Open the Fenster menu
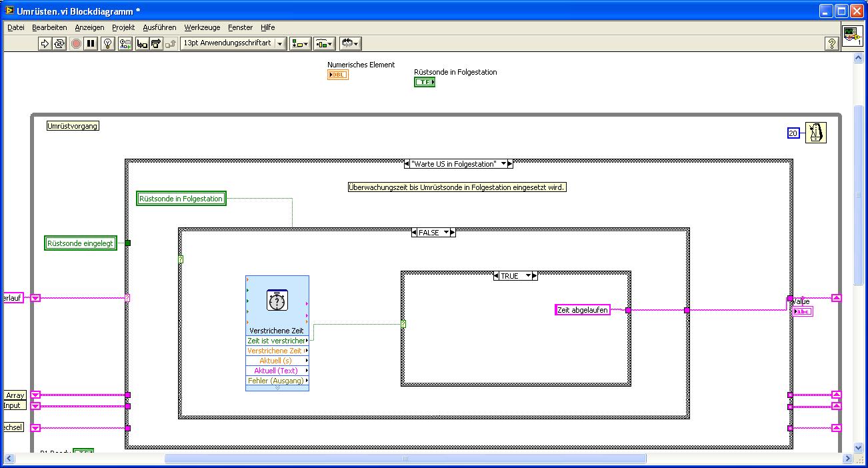This screenshot has width=868, height=468. 240,27
